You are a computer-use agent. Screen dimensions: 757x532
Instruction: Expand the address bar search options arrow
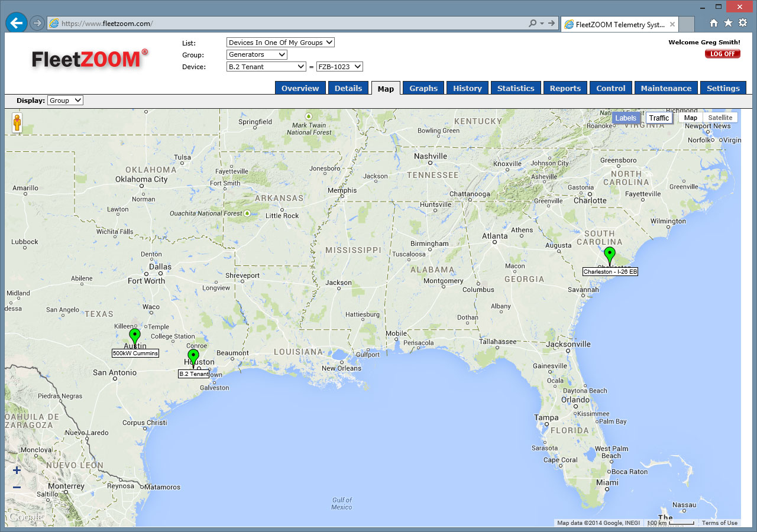tap(542, 23)
